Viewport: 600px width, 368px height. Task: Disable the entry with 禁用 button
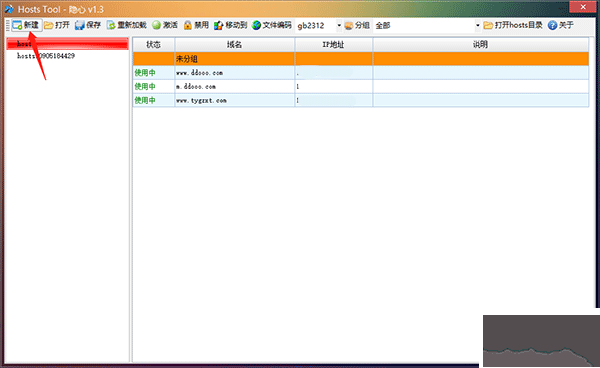point(196,25)
